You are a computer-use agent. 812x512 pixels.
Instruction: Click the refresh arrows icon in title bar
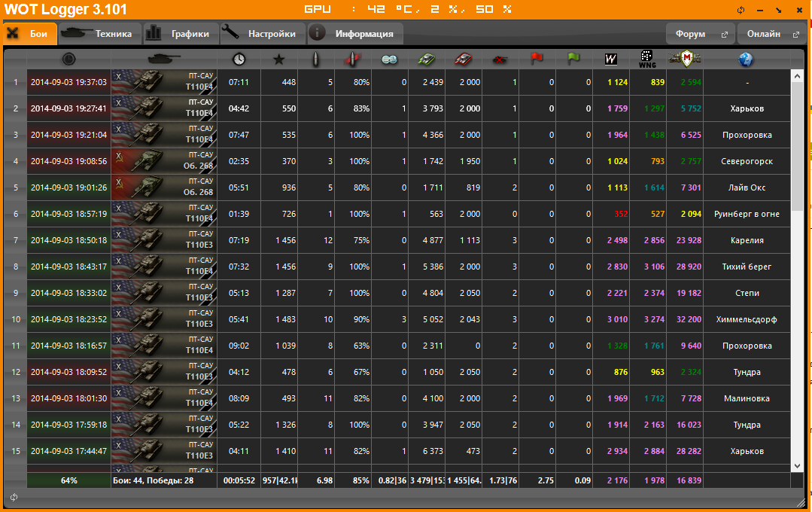click(741, 10)
